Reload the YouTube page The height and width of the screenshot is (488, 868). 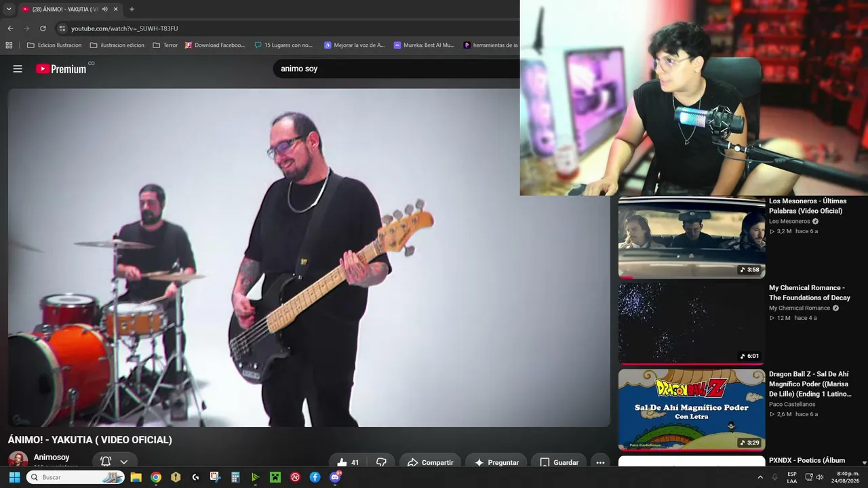tap(43, 28)
